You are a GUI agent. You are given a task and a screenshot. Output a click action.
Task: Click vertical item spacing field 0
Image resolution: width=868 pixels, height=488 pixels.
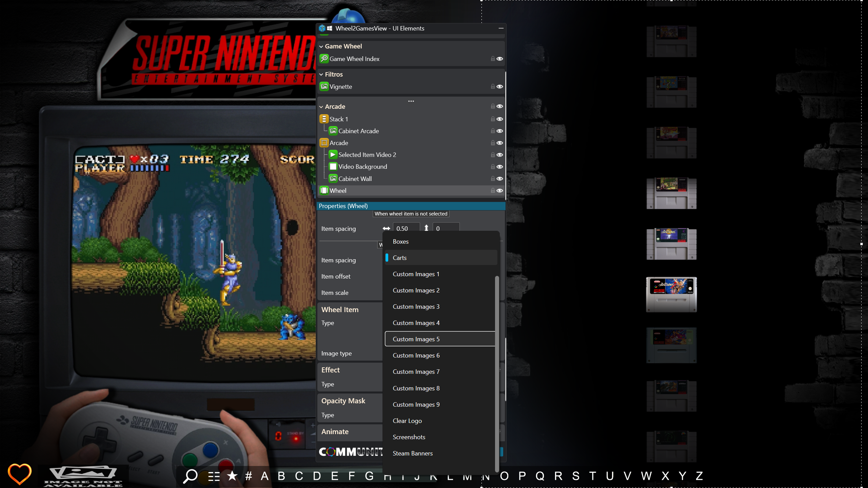pyautogui.click(x=446, y=228)
